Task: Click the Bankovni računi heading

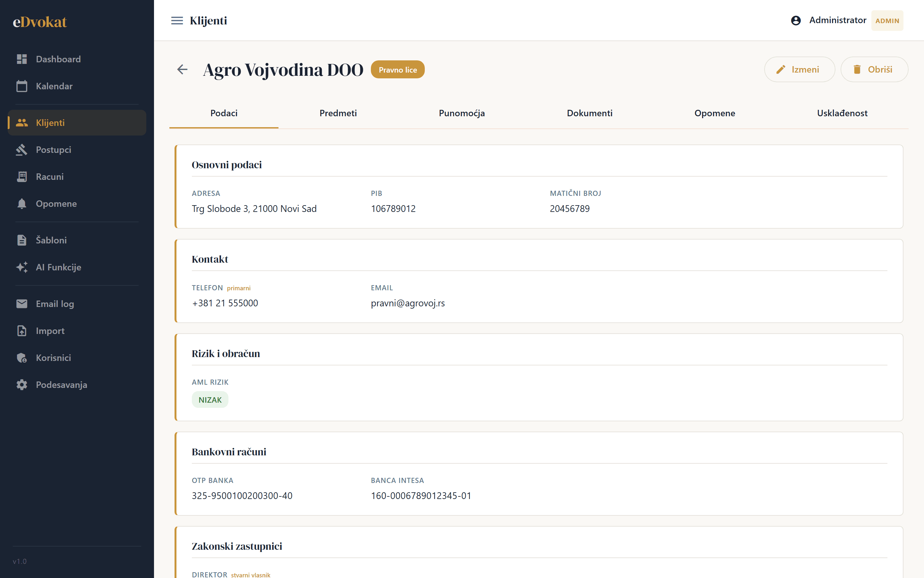Action: [x=229, y=452]
